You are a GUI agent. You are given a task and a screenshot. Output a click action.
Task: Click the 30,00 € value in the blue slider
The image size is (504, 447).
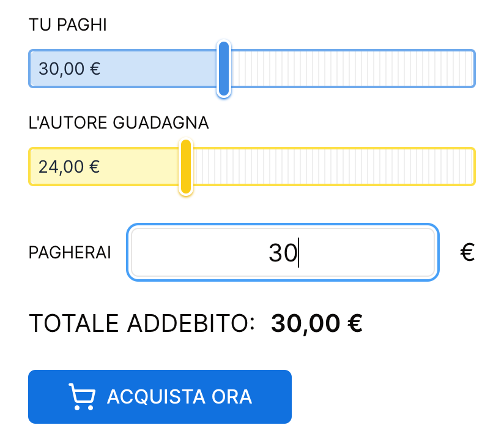click(x=69, y=69)
